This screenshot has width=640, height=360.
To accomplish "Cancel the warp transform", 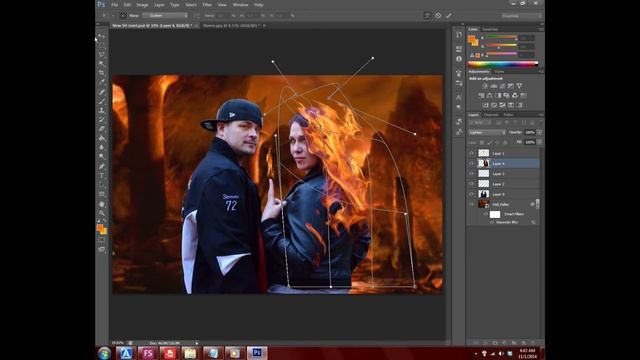I will 438,16.
